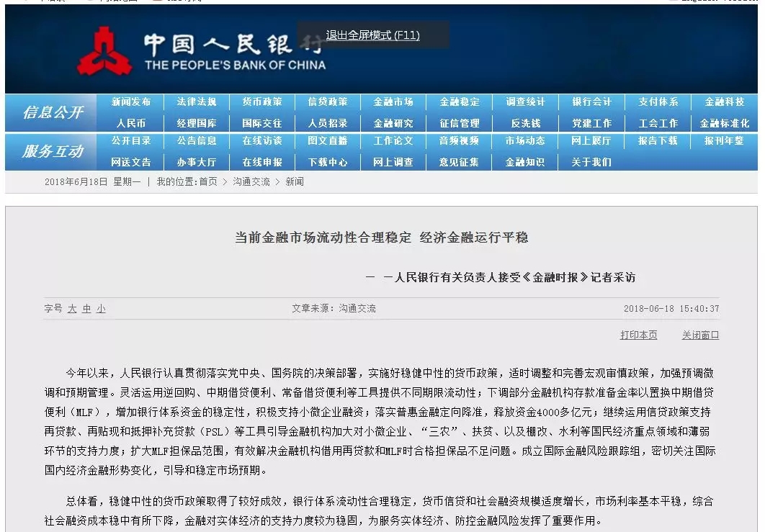The image size is (765, 532).
Task: Open the 党建工作 page
Action: pos(592,123)
